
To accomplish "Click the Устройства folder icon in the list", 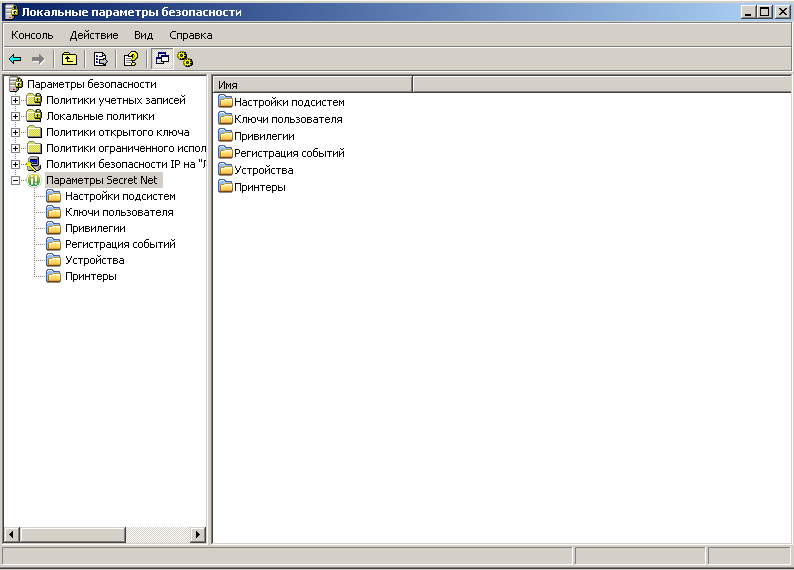I will coord(225,170).
